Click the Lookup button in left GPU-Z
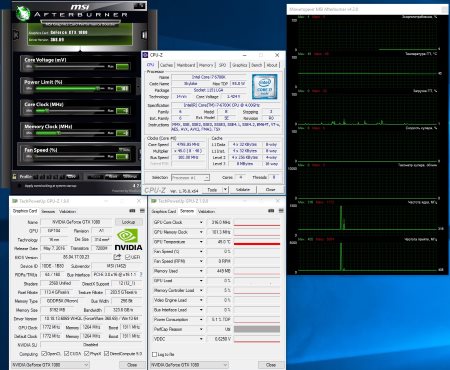The height and width of the screenshot is (370, 450). (x=128, y=222)
